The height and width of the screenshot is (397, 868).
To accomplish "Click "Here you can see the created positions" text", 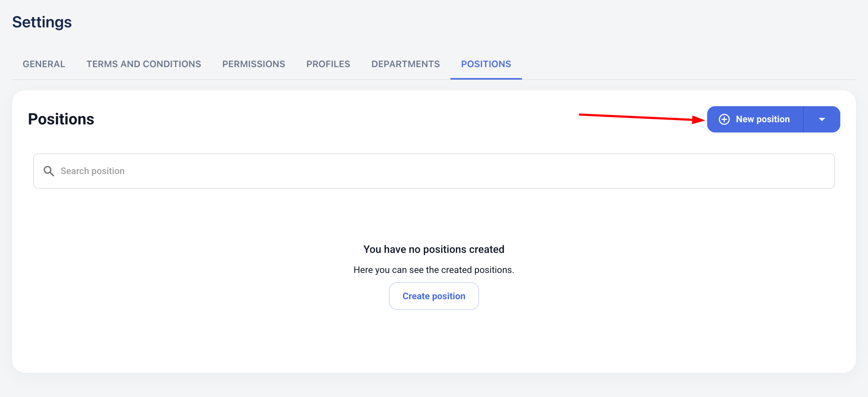I will coord(434,270).
